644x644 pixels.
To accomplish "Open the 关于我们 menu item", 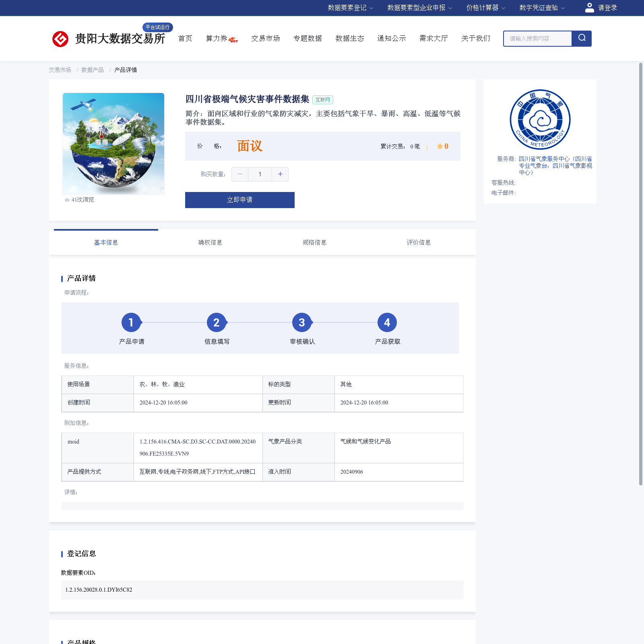I will tap(476, 38).
